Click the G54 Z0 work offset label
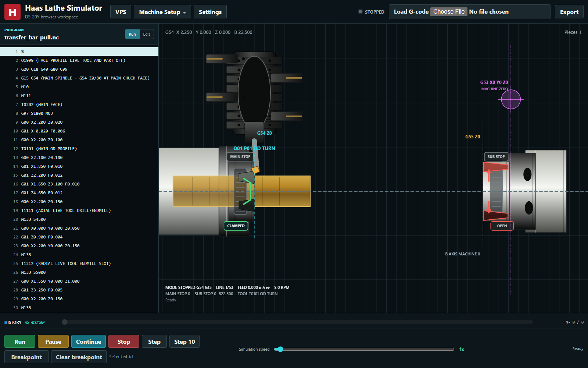This screenshot has height=368, width=588. pos(265,133)
